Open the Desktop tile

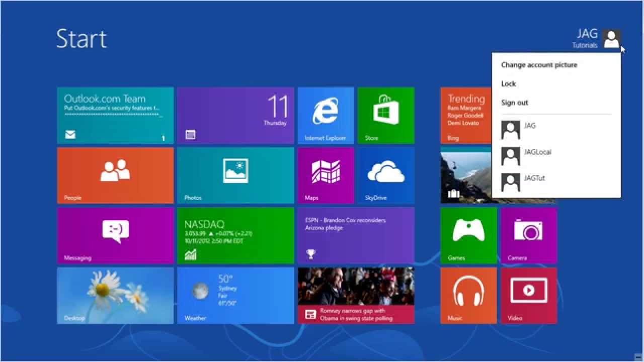pyautogui.click(x=115, y=296)
